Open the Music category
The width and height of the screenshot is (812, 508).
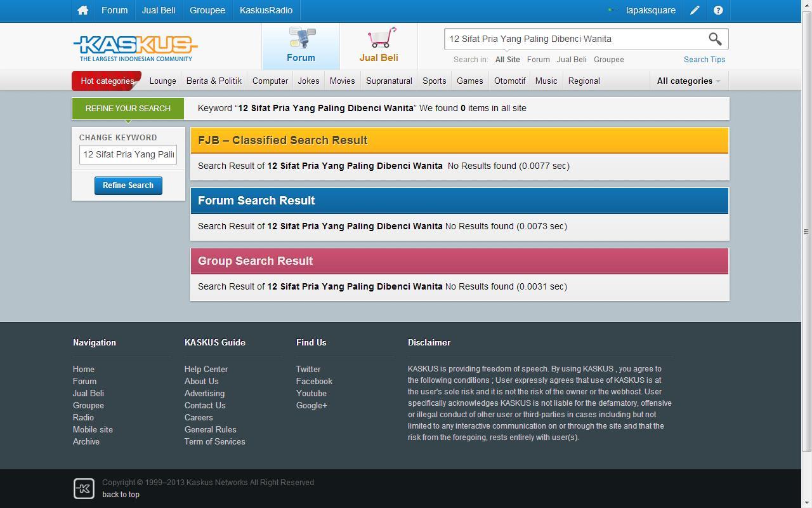coord(546,81)
